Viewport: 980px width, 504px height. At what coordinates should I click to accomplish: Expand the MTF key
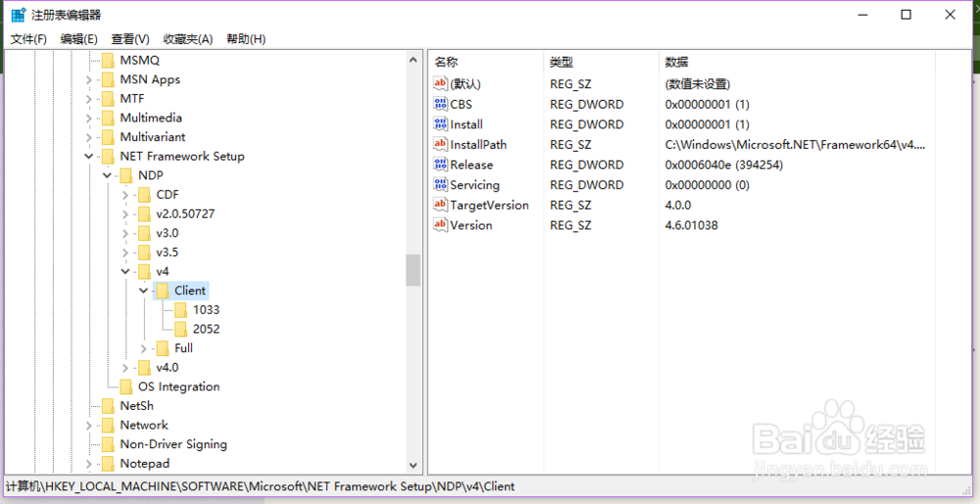tap(89, 99)
